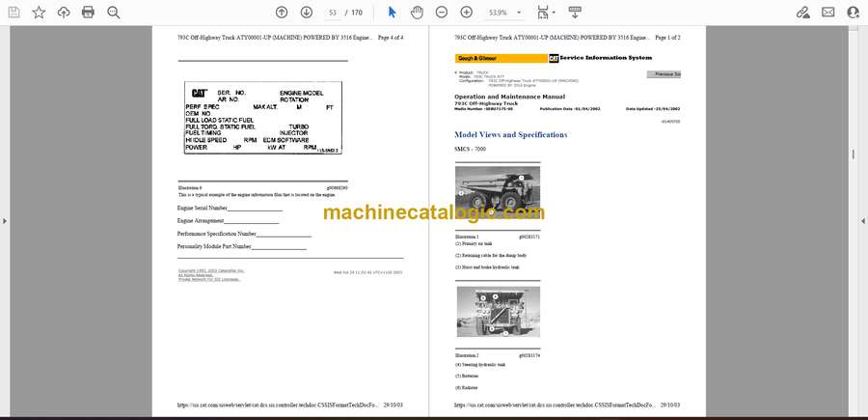
Task: Zoom in with the plus button
Action: tap(467, 13)
